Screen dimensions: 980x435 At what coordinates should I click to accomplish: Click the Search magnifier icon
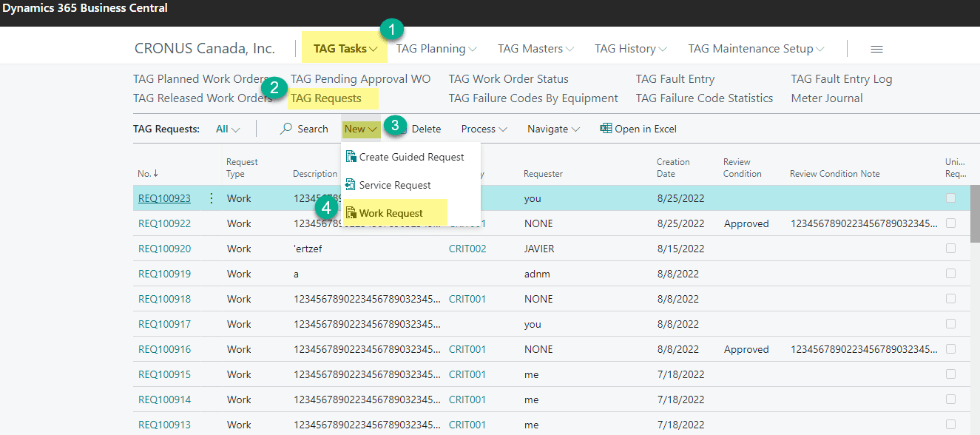[286, 129]
